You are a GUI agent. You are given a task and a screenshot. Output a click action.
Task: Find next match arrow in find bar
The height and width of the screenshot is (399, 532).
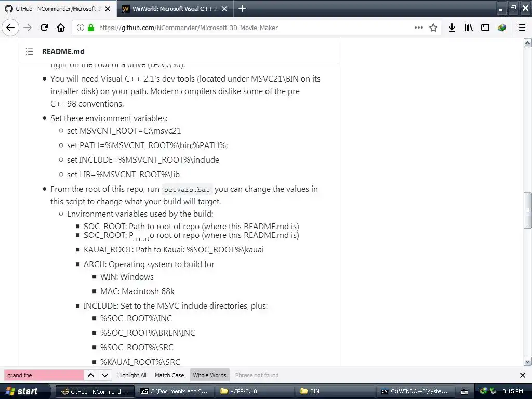click(x=105, y=375)
